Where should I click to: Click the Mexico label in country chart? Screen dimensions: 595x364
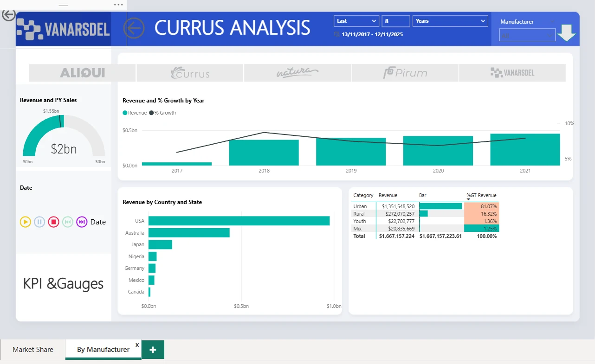pos(136,280)
